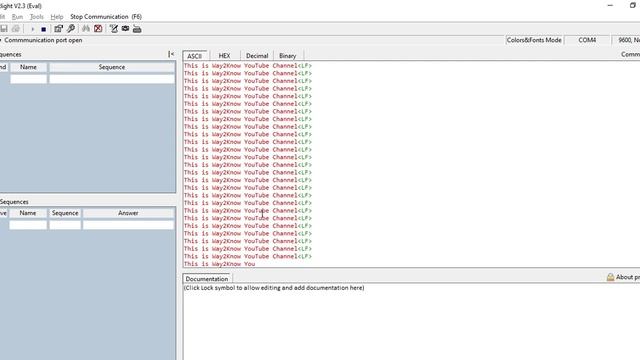The image size is (640, 360).
Task: Switch to the Binary tab
Action: click(x=287, y=56)
